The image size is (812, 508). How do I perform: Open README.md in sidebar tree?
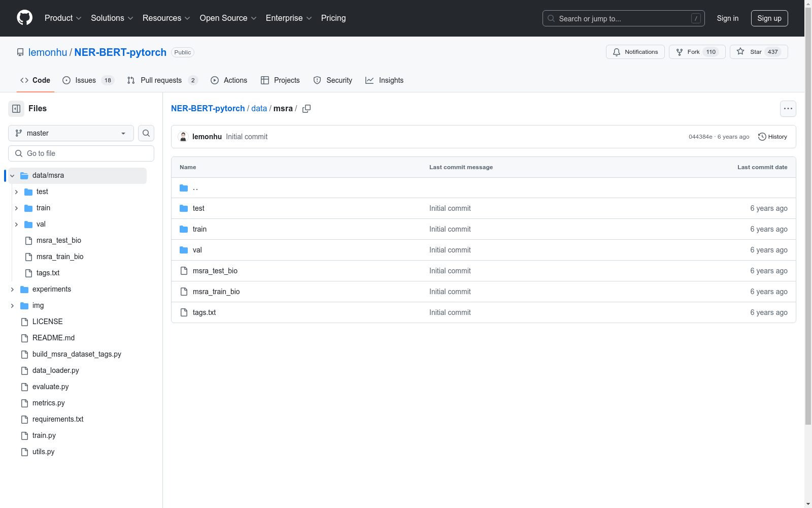(53, 338)
